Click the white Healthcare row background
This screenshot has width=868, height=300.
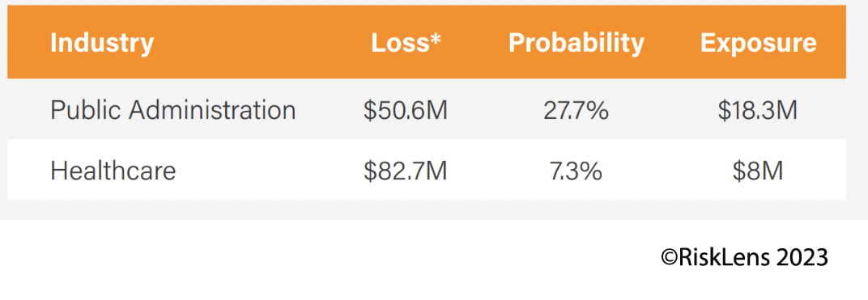426,170
